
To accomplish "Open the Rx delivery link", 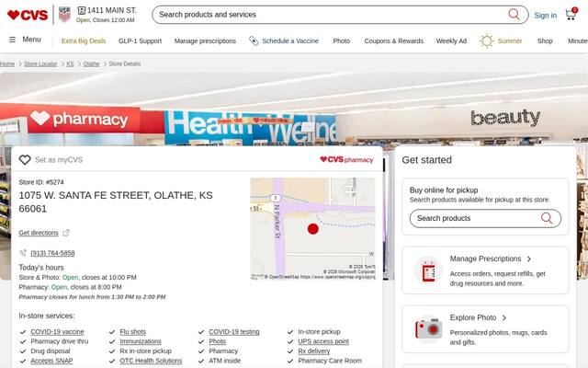I will (x=314, y=351).
